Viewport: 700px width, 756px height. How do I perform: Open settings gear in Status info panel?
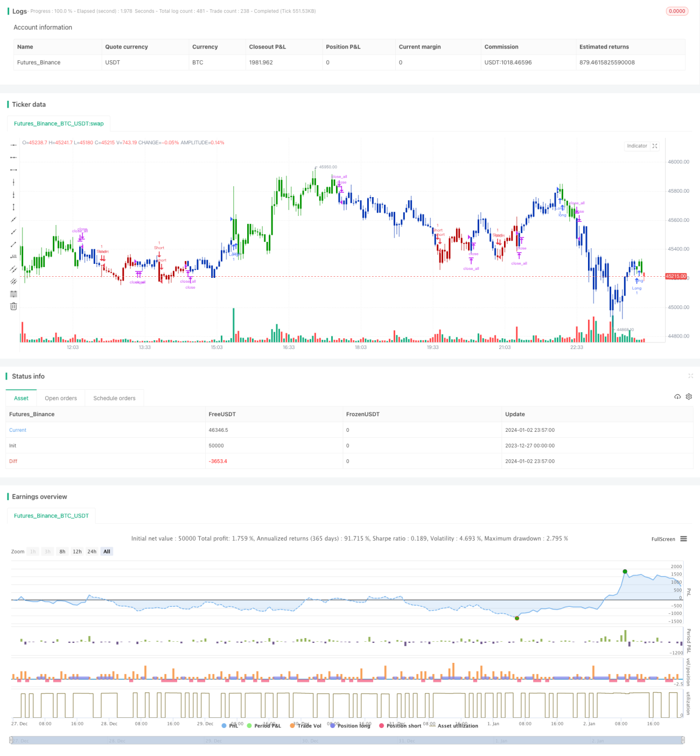[689, 397]
